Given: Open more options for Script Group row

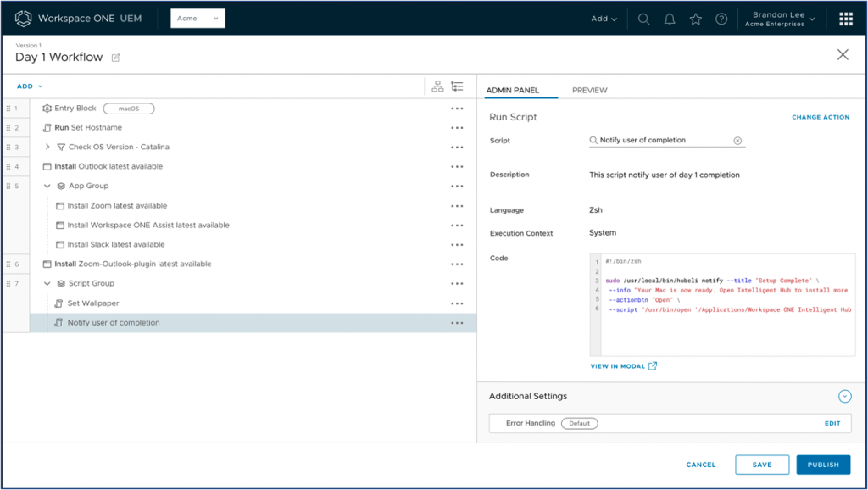Looking at the screenshot, I should (457, 283).
